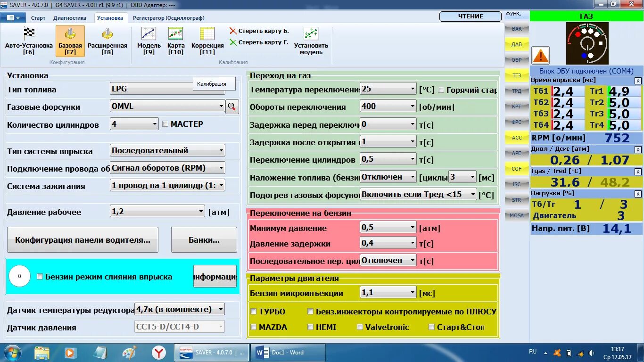Image resolution: width=644 pixels, height=362 pixels.
Task: Open Бензин микроинъекции 1,1 dropdown
Action: (388, 292)
